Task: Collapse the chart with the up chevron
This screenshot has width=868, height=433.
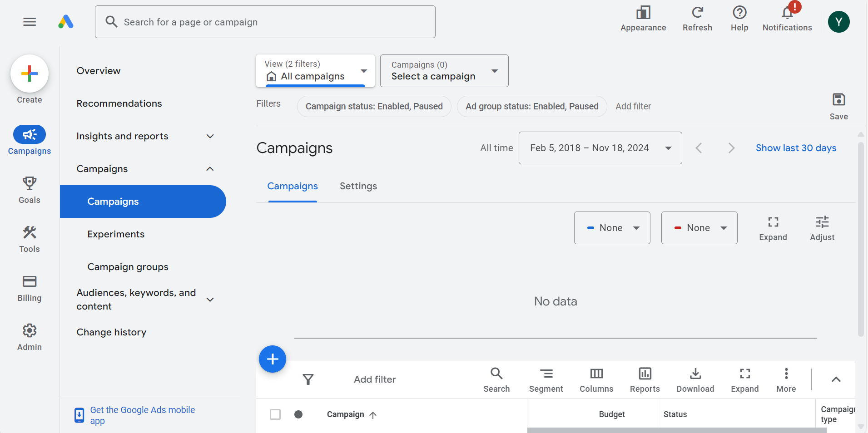Action: coord(836,379)
